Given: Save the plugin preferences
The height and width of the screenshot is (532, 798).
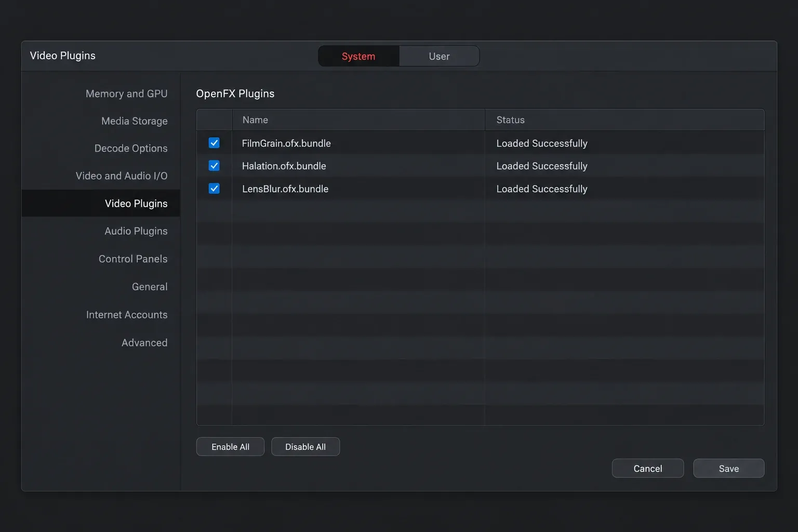Looking at the screenshot, I should click(729, 469).
